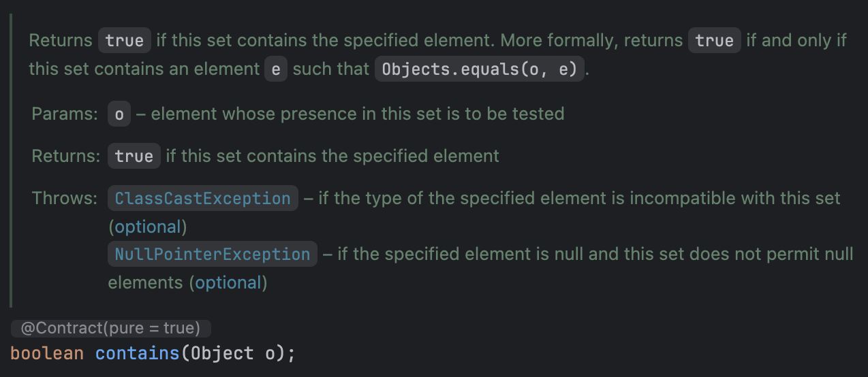
Task: Click the 'true' chip before 'if and only if'
Action: 714,40
